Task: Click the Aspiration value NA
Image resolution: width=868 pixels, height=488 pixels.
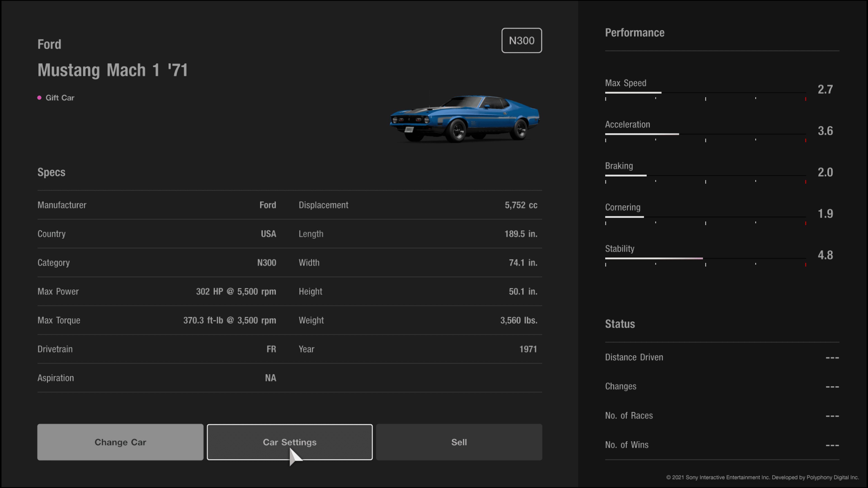Action: pos(270,378)
